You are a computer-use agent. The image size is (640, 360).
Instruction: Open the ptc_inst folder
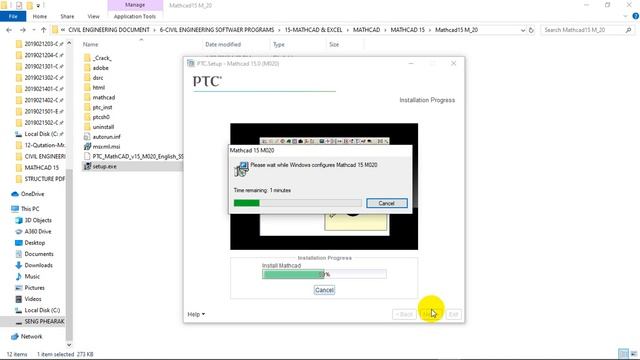(x=98, y=107)
